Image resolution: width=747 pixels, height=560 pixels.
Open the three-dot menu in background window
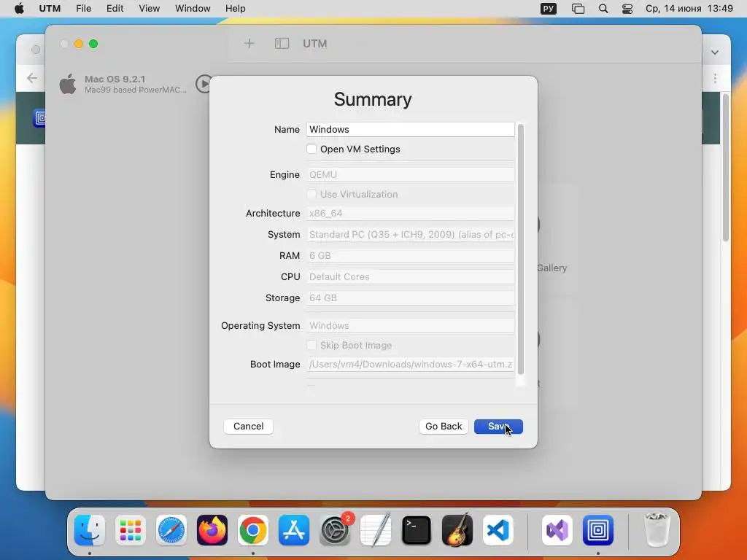pos(715,78)
